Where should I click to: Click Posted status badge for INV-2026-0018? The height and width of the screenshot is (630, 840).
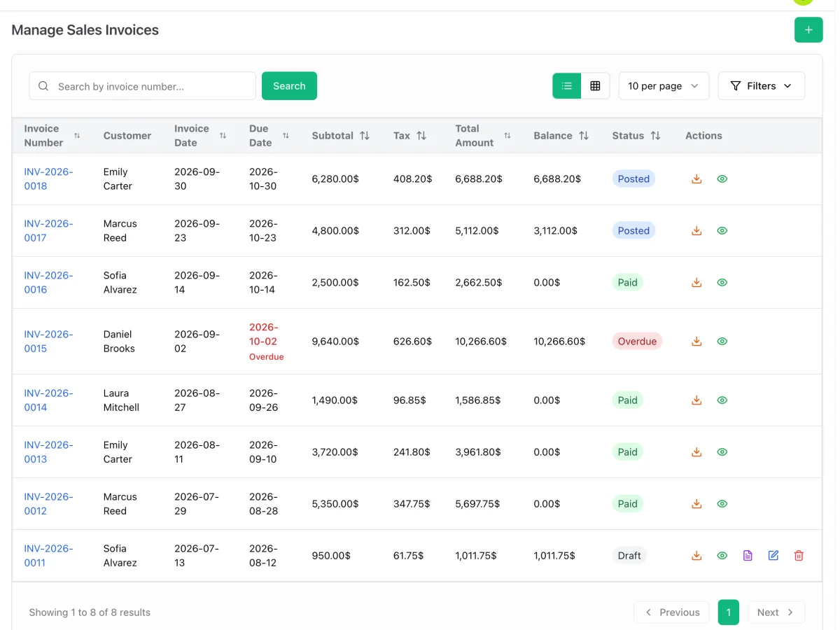tap(633, 179)
